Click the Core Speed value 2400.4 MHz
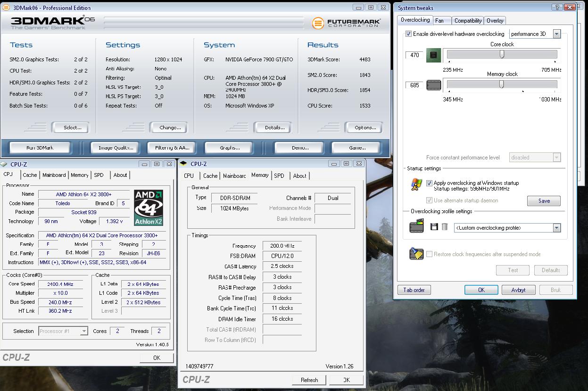 click(60, 284)
